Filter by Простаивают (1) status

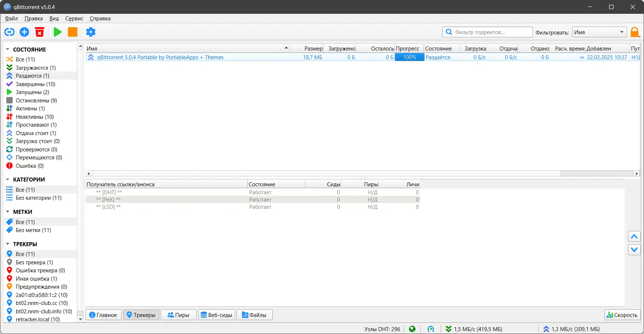tap(36, 125)
